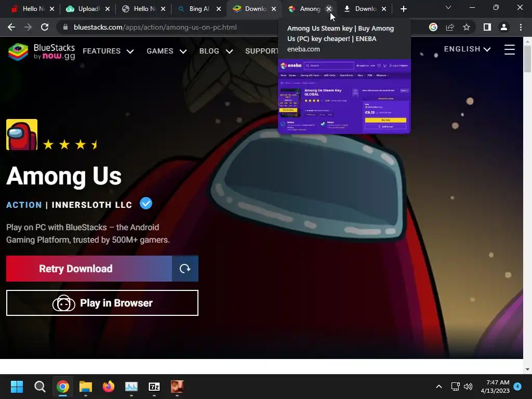Click the INNERSLOTH LLC developer link
532x399 pixels.
(x=91, y=205)
